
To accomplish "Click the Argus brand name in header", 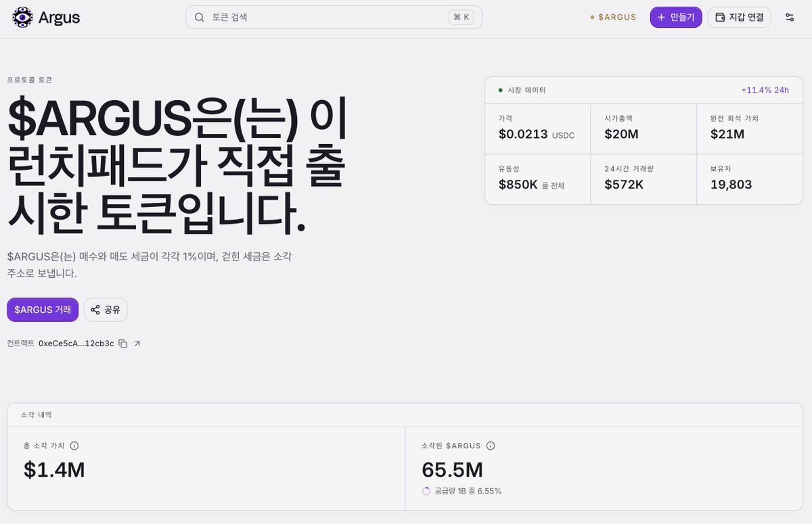I will [59, 18].
